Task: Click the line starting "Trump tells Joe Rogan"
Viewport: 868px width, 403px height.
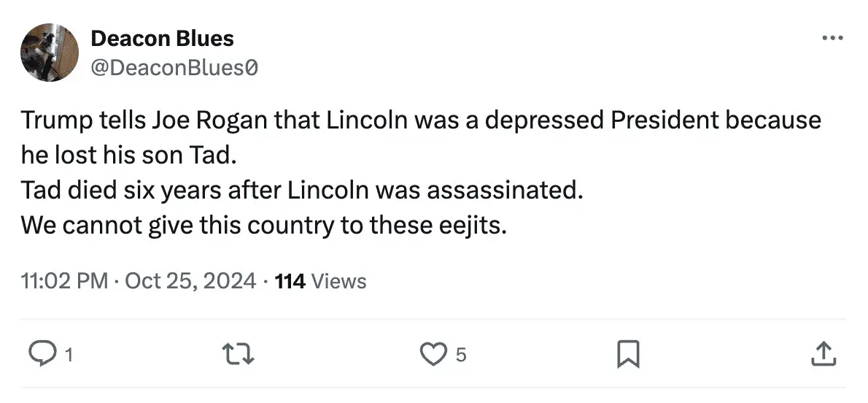Action: pyautogui.click(x=420, y=120)
